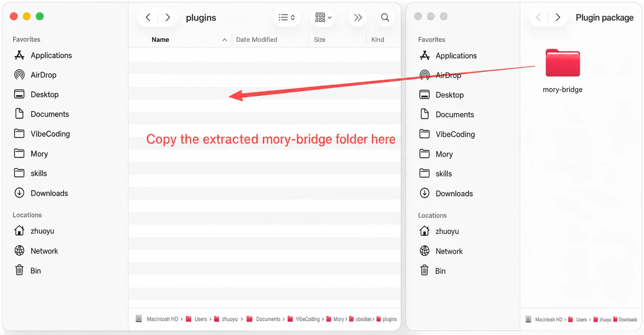Screen dimensions: 644x335
Task: Open list view options in plugins window
Action: click(286, 17)
